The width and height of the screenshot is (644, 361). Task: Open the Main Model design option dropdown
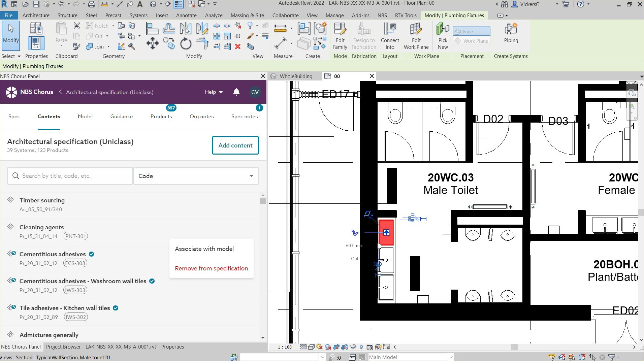[x=451, y=357]
